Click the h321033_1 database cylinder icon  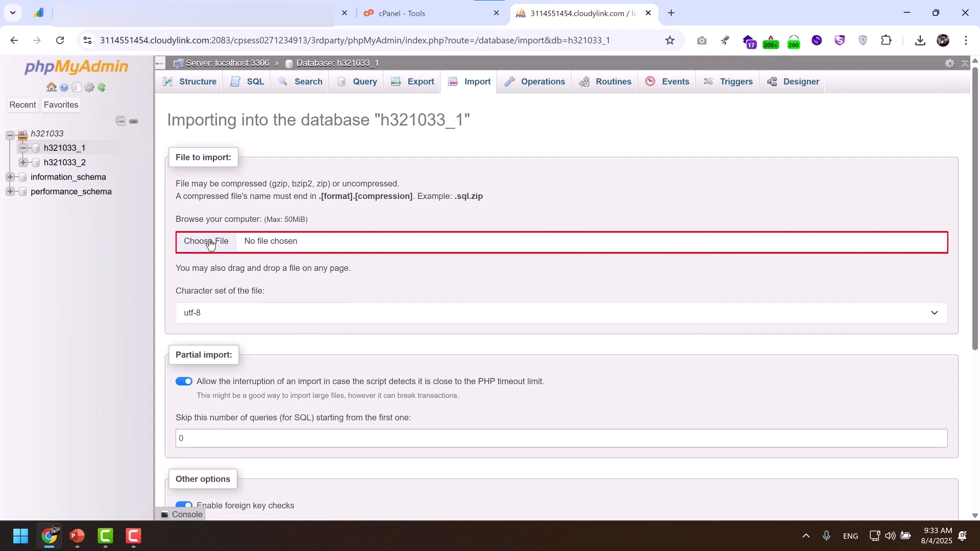tap(36, 148)
